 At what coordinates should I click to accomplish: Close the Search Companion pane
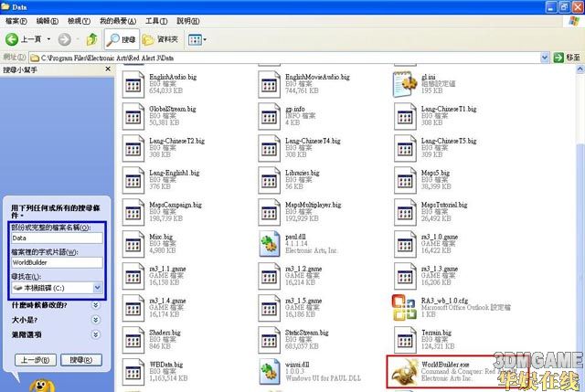coord(108,69)
